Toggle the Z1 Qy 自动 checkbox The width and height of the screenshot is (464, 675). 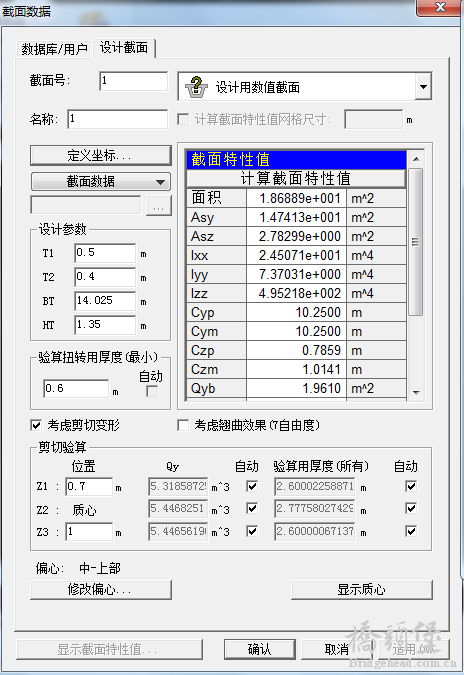252,486
